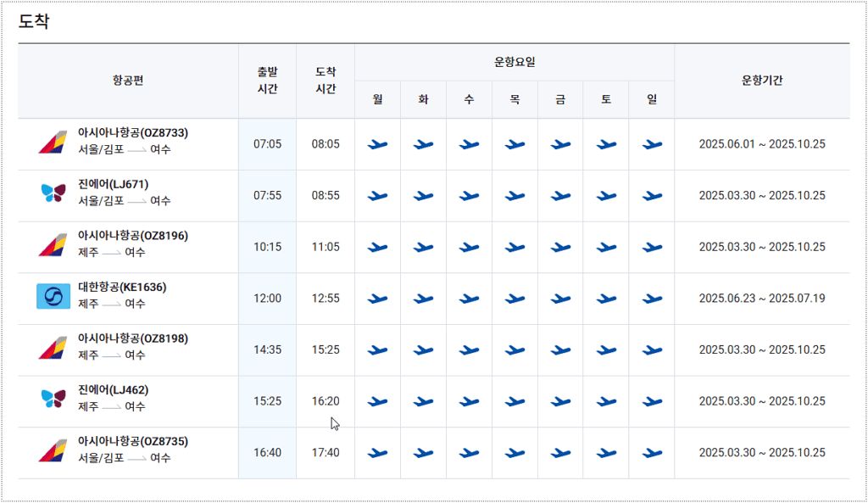Click departure time 07:05
Viewport: 868px width, 503px height.
coord(267,144)
